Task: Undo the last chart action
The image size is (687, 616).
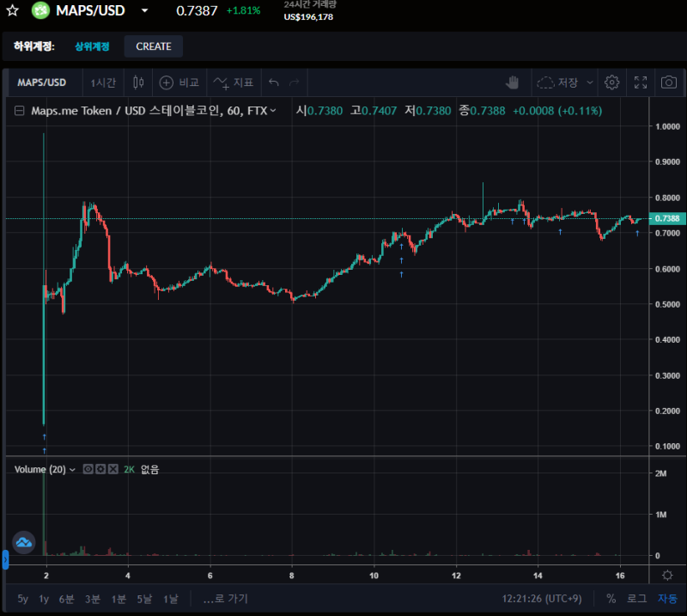Action: click(x=274, y=82)
